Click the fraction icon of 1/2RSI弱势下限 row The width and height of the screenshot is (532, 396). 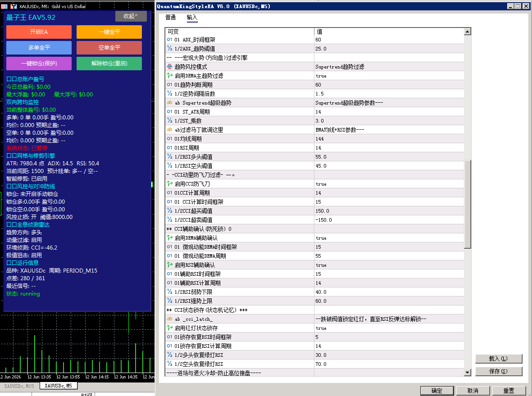point(170,292)
